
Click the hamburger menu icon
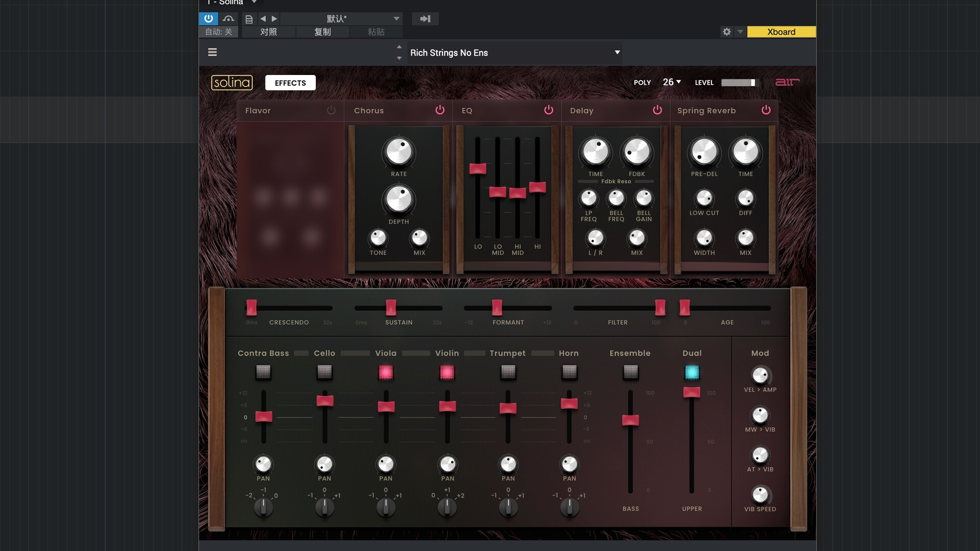pos(212,52)
